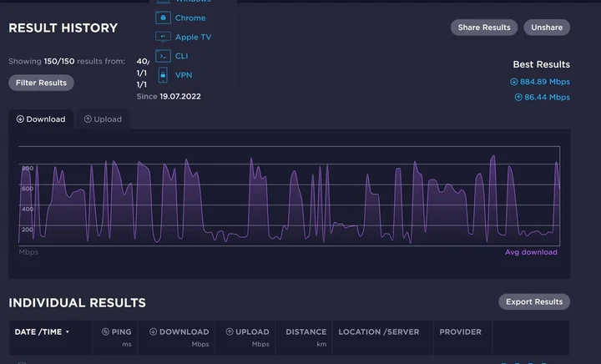Click best upload 86.44 Mbps value

[547, 98]
